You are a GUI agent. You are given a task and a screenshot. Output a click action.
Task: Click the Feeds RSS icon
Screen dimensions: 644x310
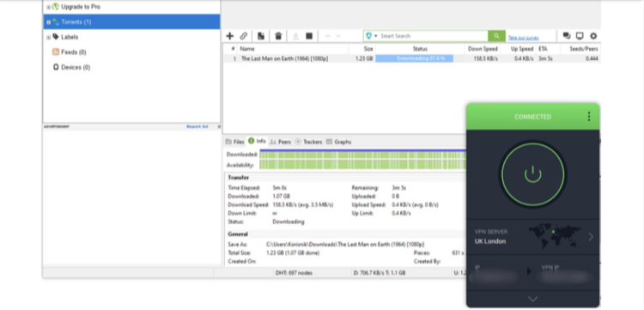56,52
